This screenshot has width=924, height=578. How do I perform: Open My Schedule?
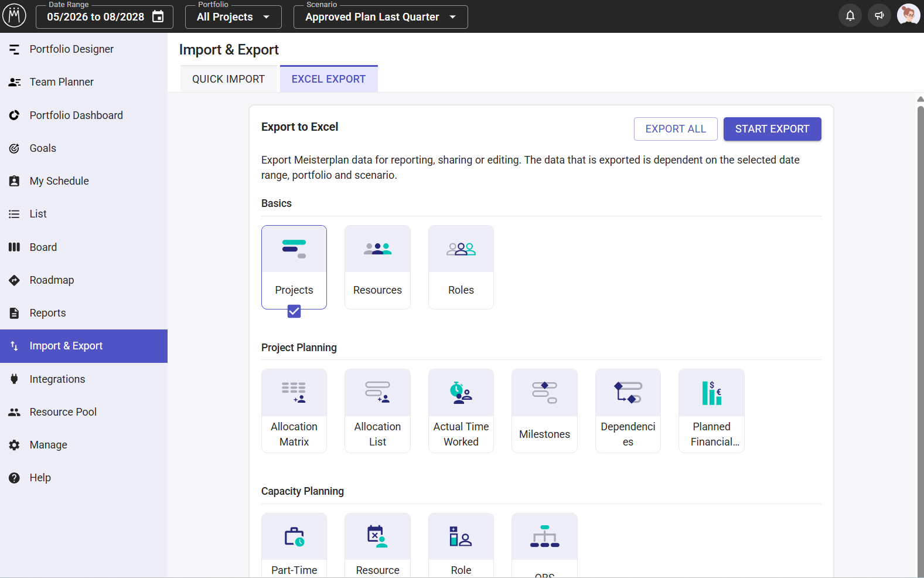tap(84, 181)
